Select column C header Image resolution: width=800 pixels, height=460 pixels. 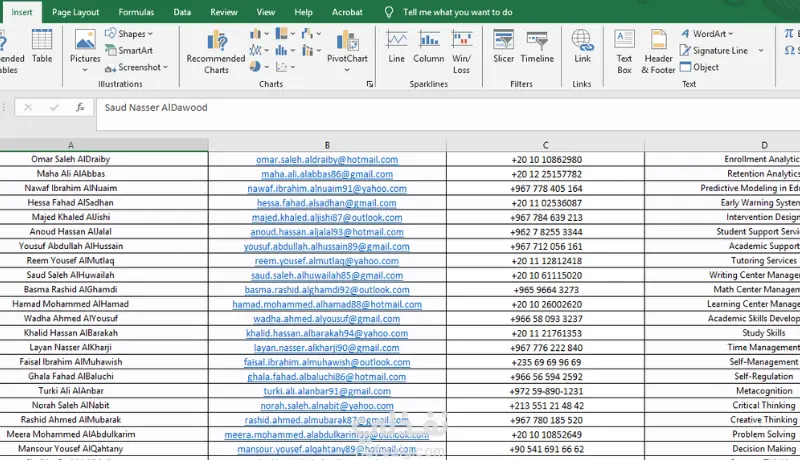(x=545, y=145)
